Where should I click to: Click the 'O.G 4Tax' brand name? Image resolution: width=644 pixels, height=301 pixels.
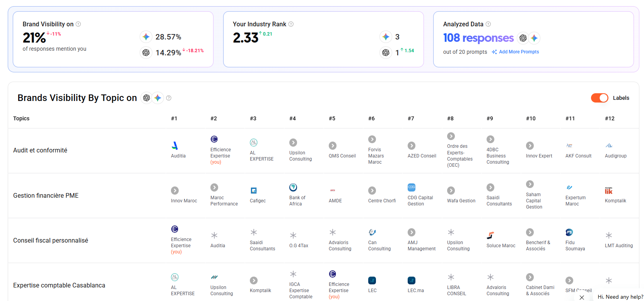tap(299, 246)
